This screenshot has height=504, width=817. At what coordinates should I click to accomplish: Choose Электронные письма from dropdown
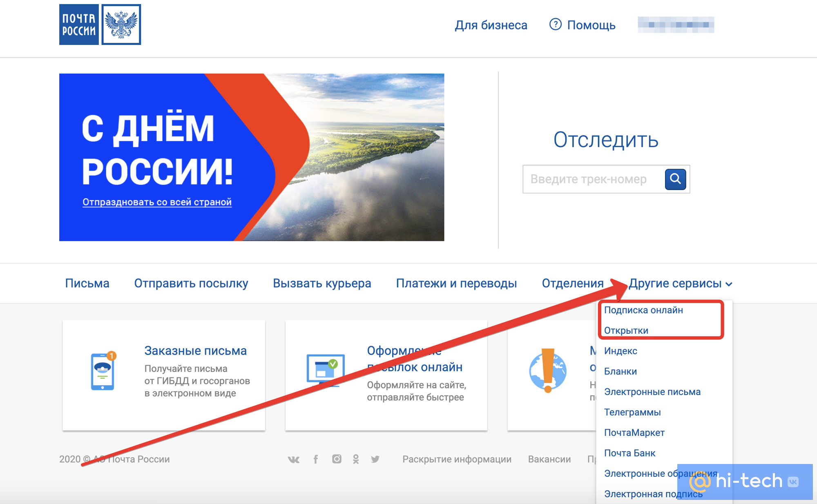(652, 392)
